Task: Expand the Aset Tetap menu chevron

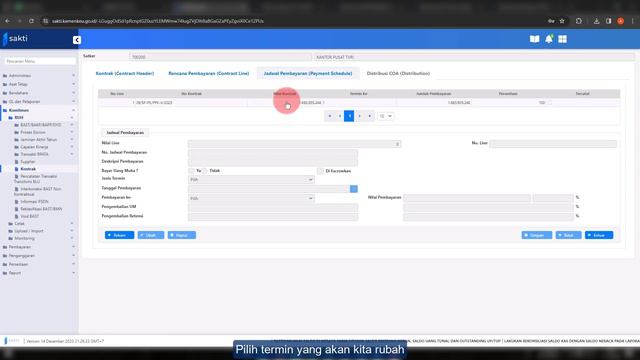Action: tap(73, 84)
